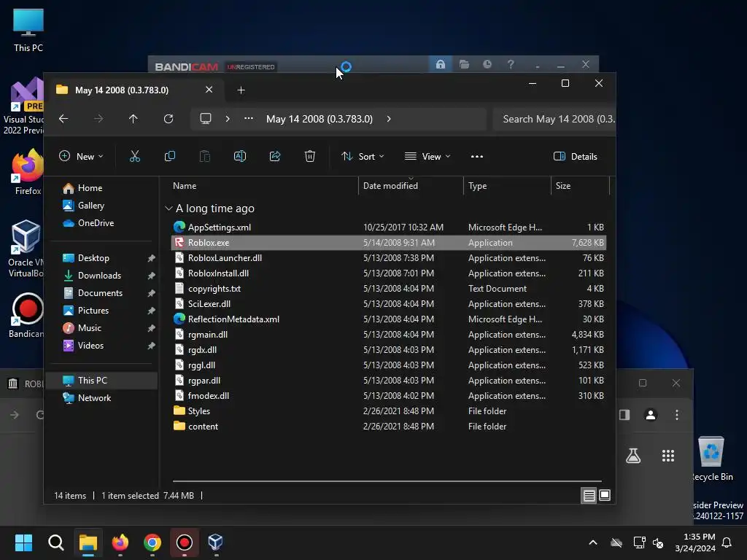Screen dimensions: 747x560
Task: Sort by the Name column header
Action: click(263, 186)
